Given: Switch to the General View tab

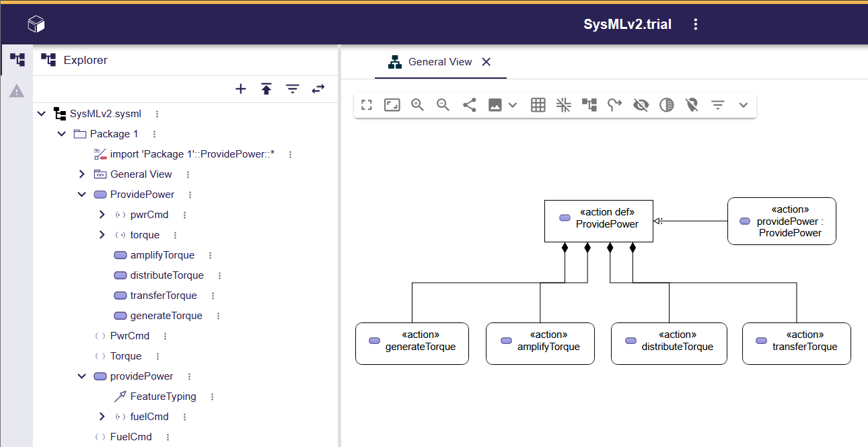Looking at the screenshot, I should click(x=440, y=62).
